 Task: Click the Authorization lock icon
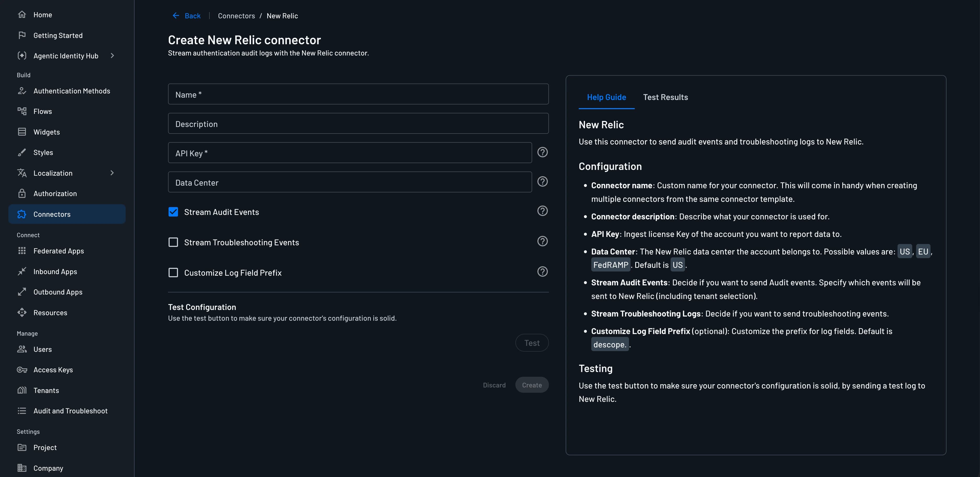pos(22,193)
